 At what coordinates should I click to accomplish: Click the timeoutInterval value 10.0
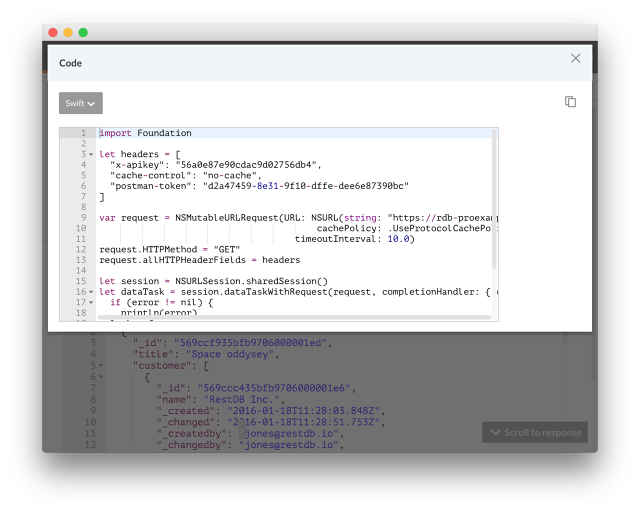[398, 239]
